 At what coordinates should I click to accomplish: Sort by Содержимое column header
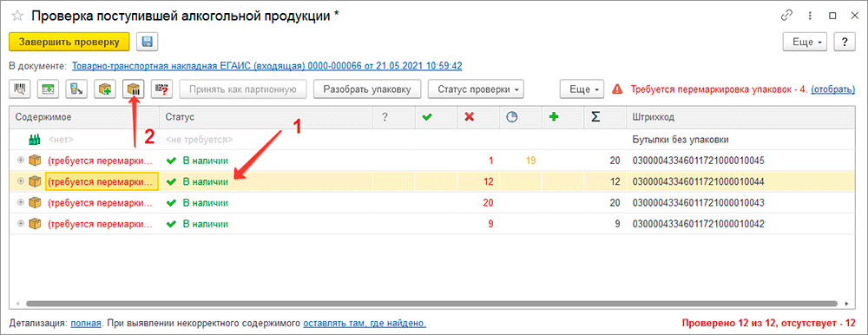[85, 118]
